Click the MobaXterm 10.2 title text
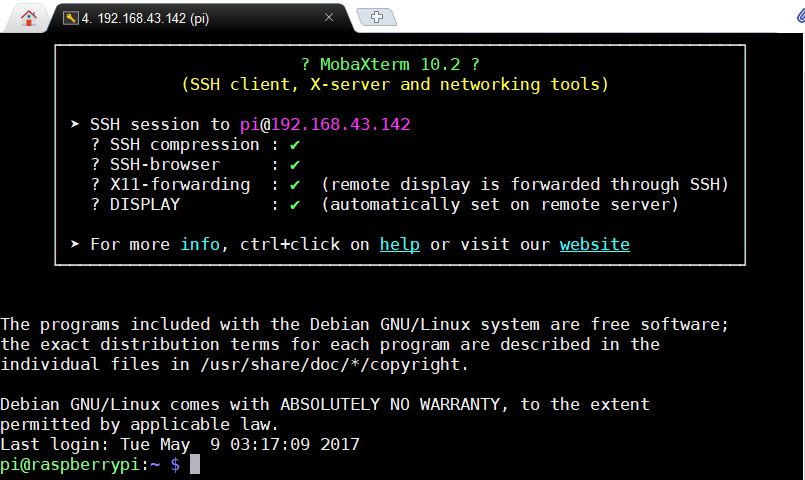 (390, 64)
